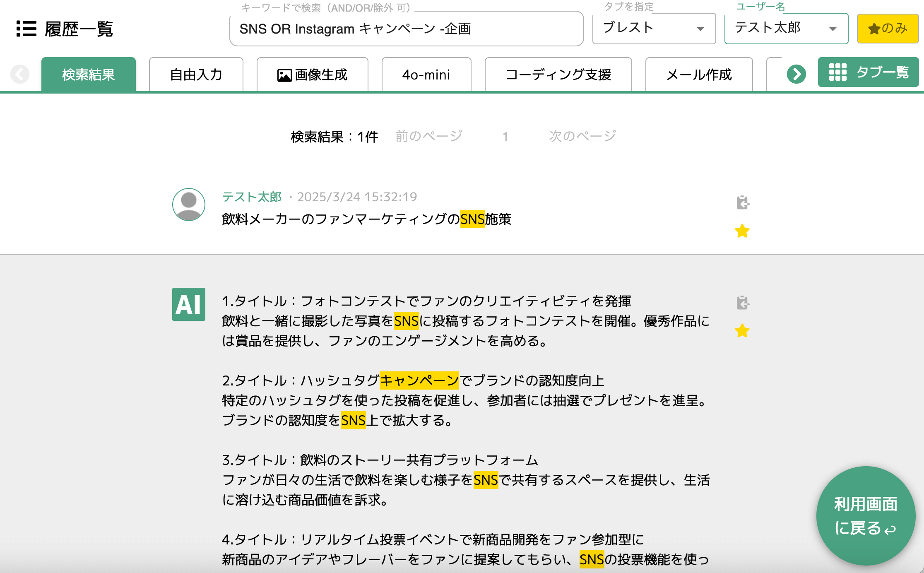The width and height of the screenshot is (924, 573).
Task: Open the タブを指定 dropdown showing ブレスト
Action: (x=654, y=29)
